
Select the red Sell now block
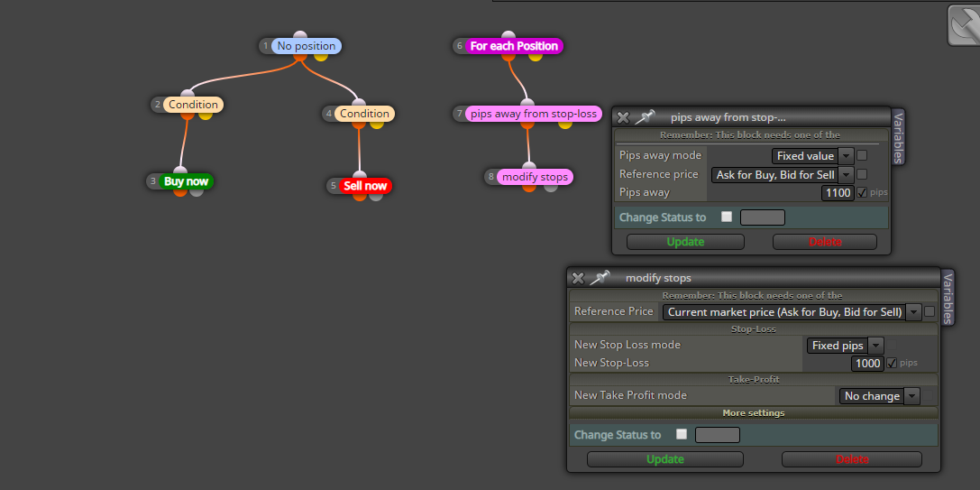366,186
